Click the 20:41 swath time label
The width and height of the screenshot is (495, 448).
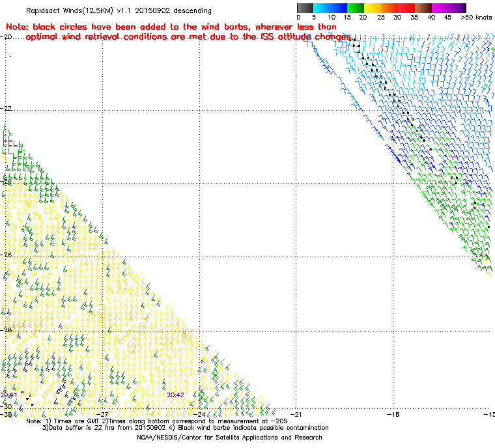tap(8, 395)
